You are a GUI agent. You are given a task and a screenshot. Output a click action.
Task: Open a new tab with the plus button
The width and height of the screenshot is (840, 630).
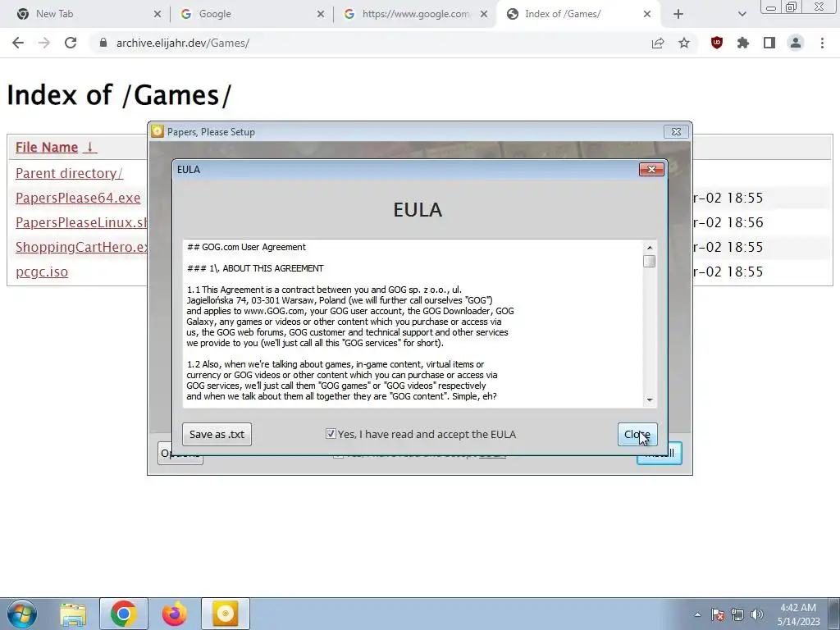tap(678, 14)
